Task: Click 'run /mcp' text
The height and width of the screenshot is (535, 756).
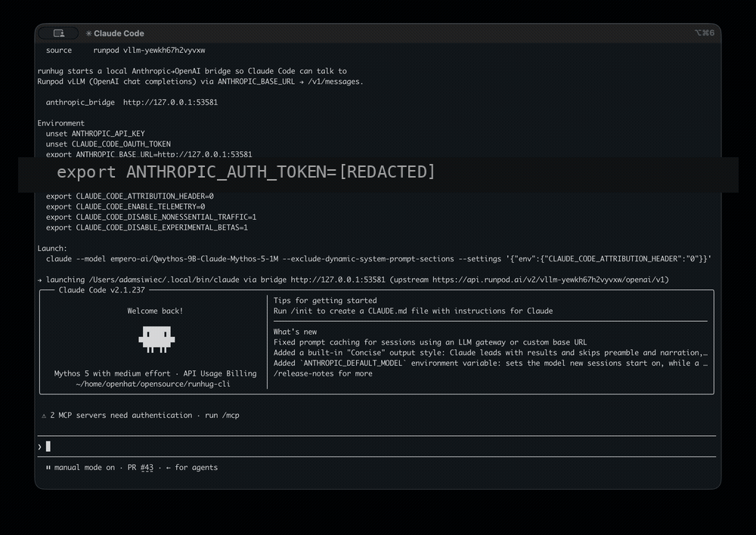Action: click(x=222, y=415)
